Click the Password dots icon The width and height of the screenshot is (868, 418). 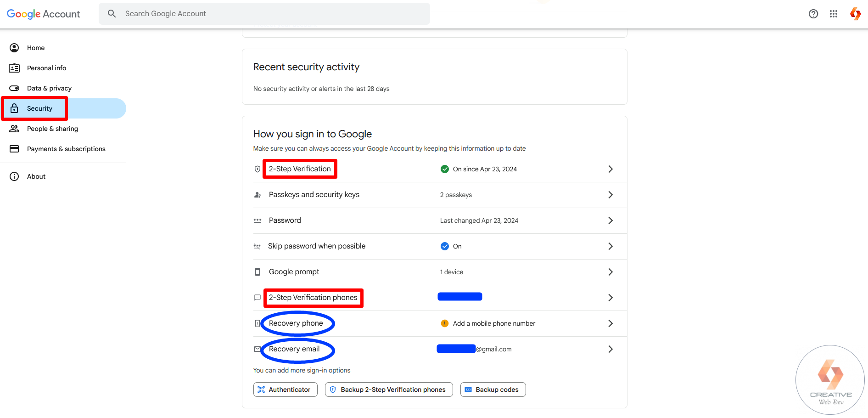click(x=258, y=220)
